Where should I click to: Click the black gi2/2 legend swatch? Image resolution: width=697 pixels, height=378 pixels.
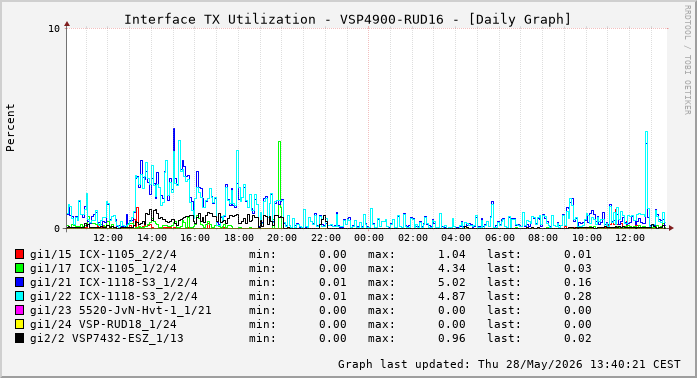coord(20,338)
